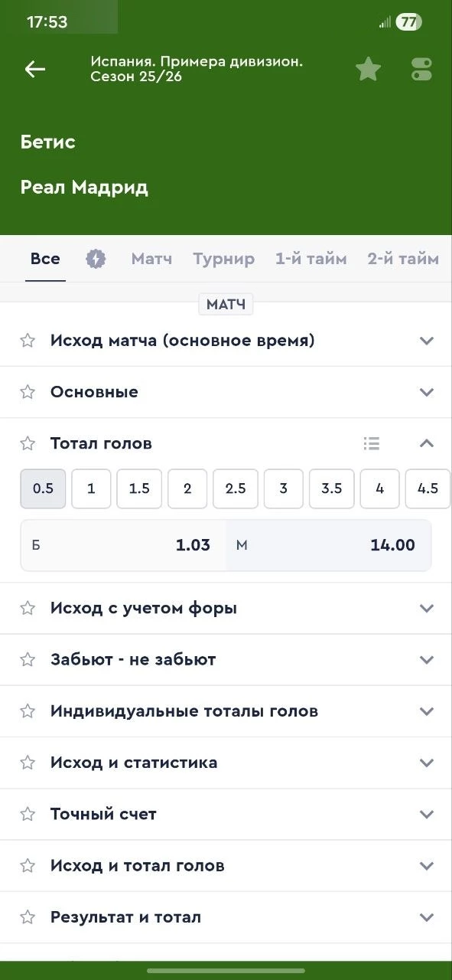This screenshot has height=980, width=452.
Task: Open list view for Тотал голов market
Action: [372, 443]
